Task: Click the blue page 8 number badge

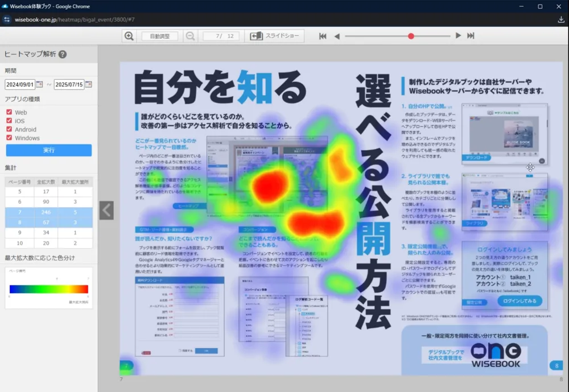Action: 556,365
